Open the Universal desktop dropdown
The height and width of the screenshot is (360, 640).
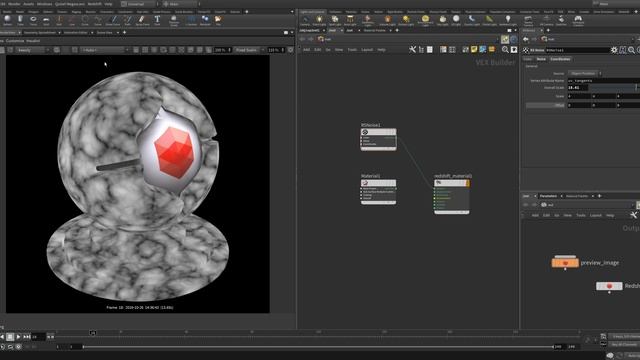point(139,4)
